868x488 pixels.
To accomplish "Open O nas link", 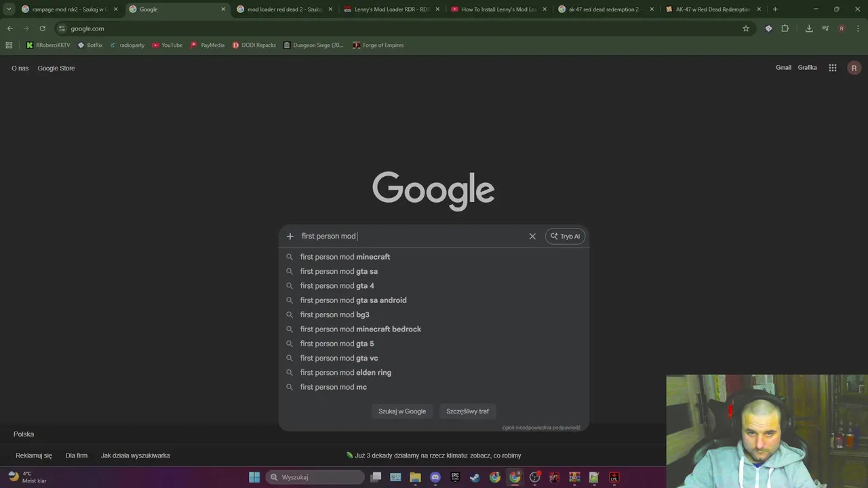I will [x=20, y=68].
